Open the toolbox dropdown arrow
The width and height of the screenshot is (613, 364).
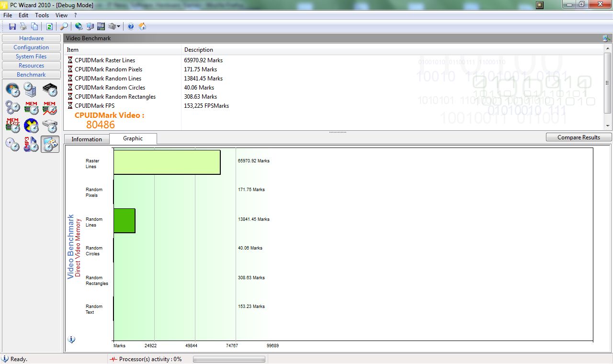pos(118,26)
